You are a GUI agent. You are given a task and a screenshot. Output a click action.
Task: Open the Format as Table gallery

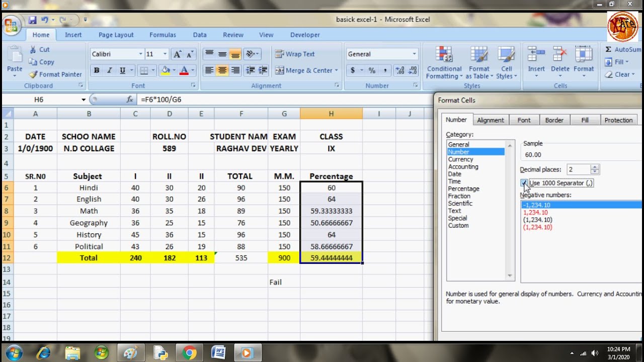479,62
